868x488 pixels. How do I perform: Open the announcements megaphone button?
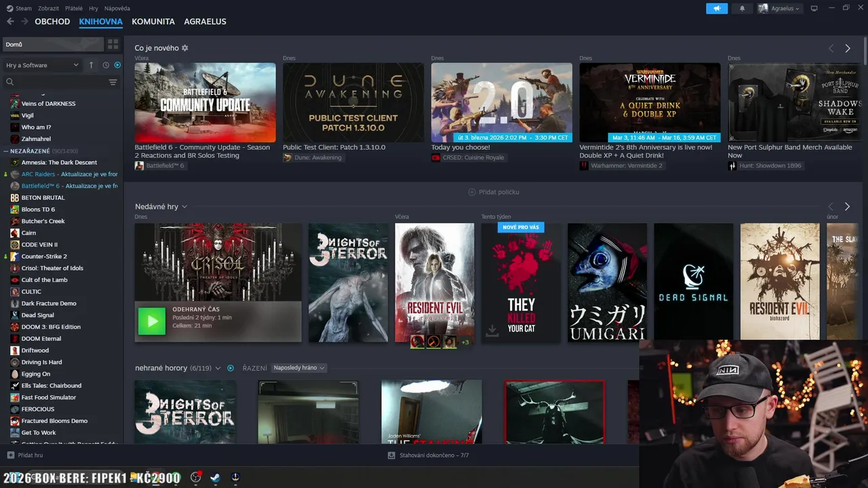(716, 8)
